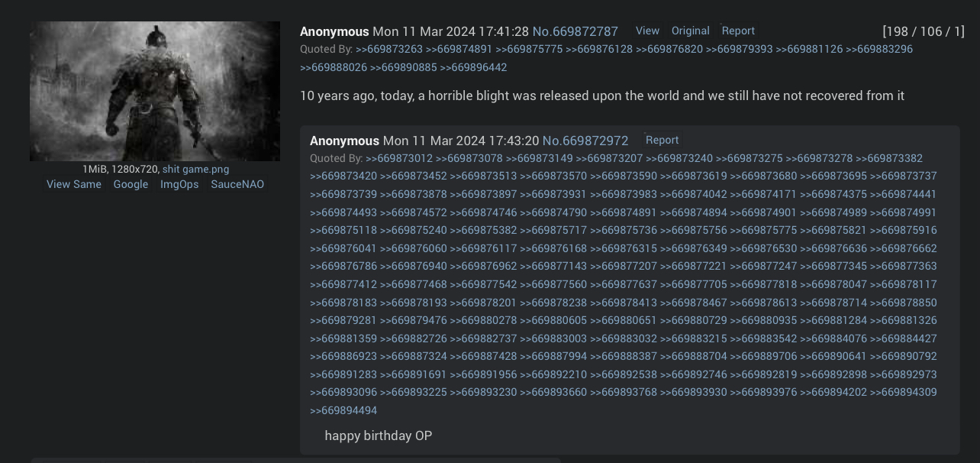Click post number No.669872972
The width and height of the screenshot is (980, 463).
coord(585,141)
